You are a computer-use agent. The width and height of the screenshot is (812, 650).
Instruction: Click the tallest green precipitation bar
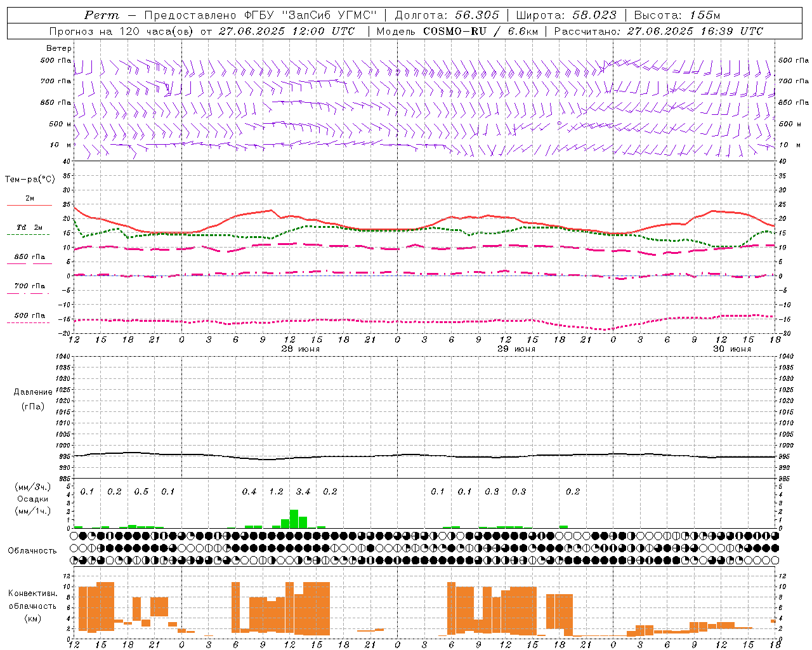coord(294,519)
